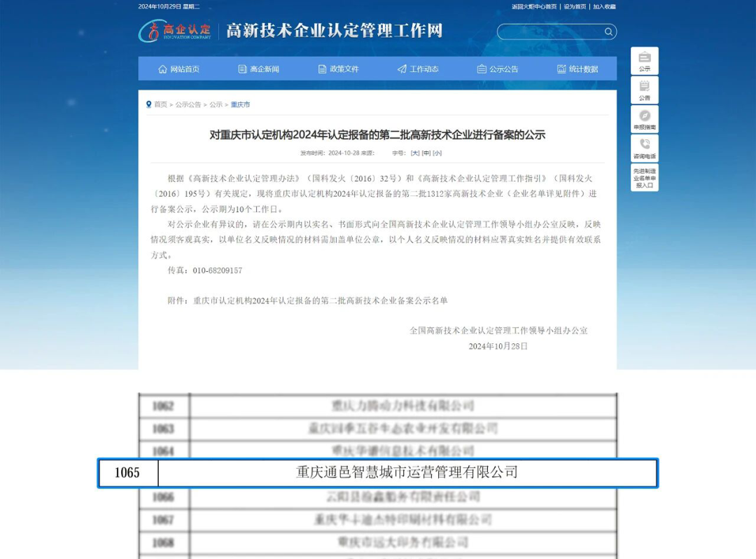The height and width of the screenshot is (559, 756).
Task: Click the 高企认定 site logo
Action: coord(175,31)
